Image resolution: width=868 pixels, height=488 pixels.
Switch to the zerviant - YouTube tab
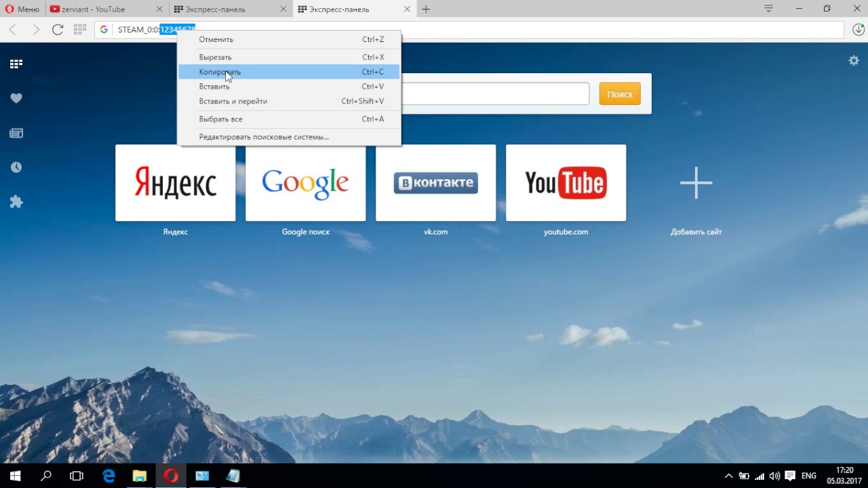[101, 9]
